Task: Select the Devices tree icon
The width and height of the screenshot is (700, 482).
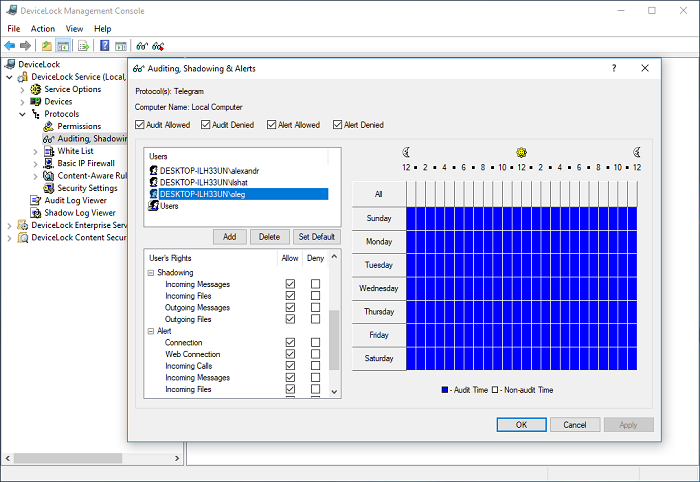Action: 35,102
